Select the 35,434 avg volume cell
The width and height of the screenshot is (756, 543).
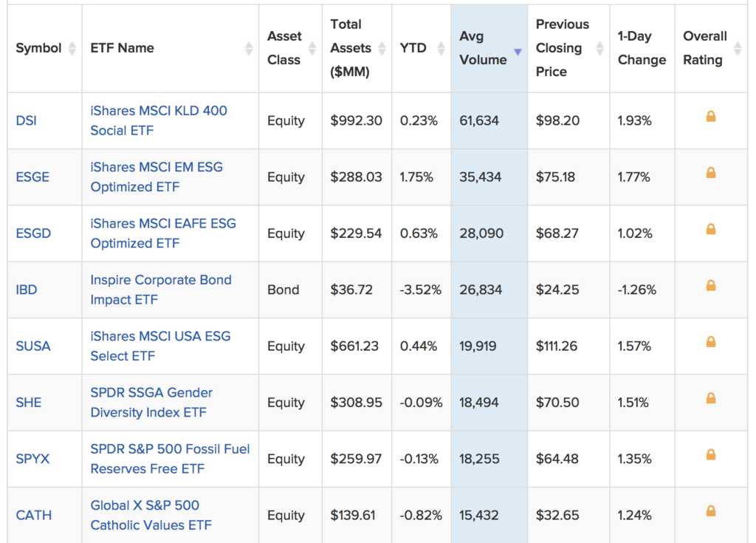489,177
